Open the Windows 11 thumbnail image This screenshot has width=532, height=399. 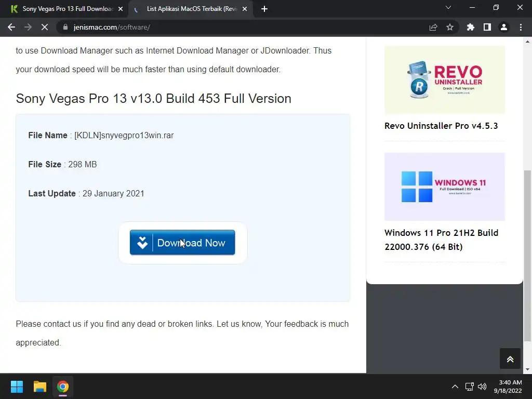pos(445,187)
